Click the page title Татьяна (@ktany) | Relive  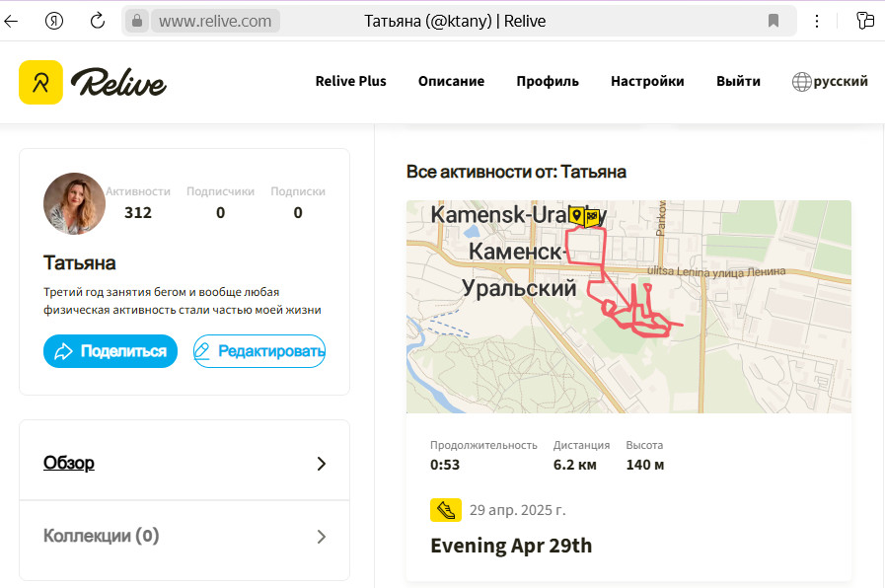455,21
